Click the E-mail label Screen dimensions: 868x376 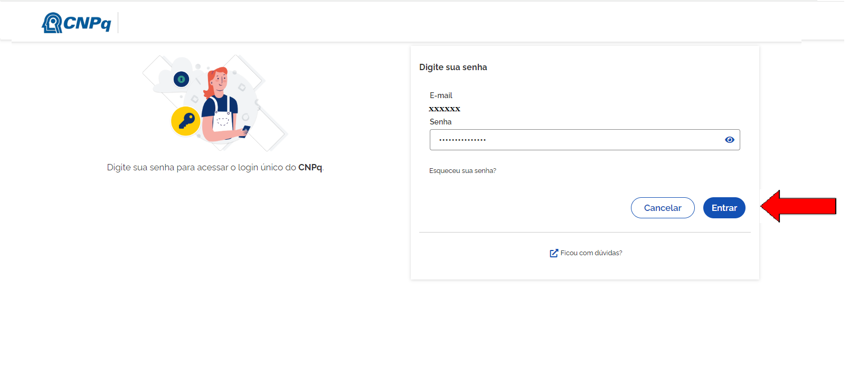pyautogui.click(x=441, y=95)
